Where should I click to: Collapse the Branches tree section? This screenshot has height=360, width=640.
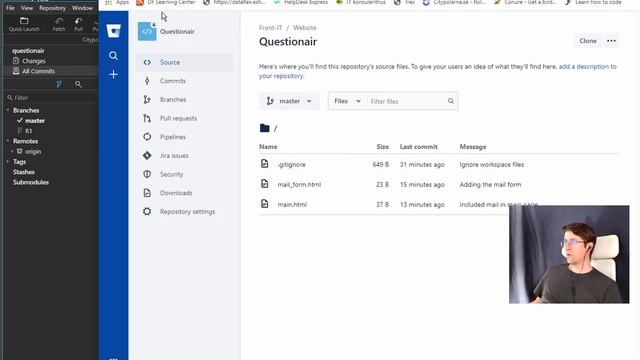coord(8,110)
